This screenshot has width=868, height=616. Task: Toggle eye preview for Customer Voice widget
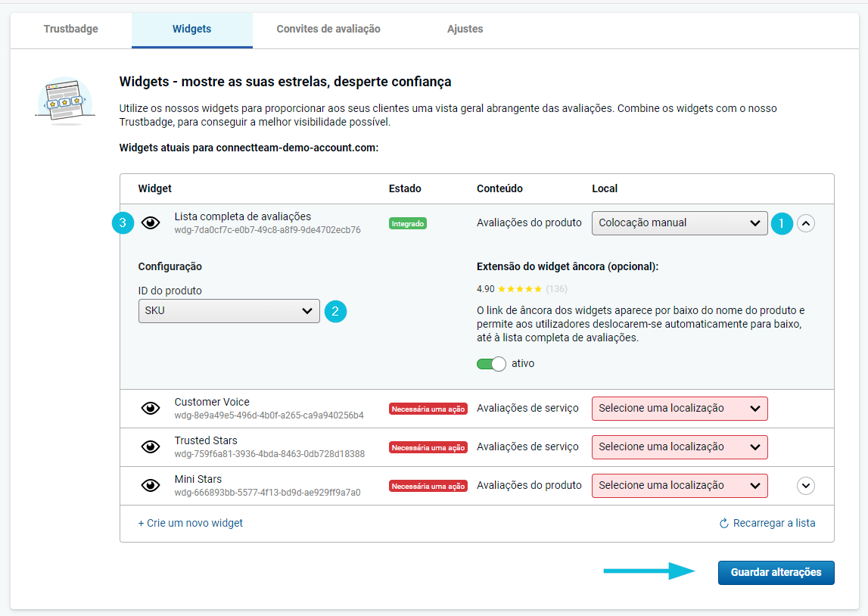click(x=151, y=409)
